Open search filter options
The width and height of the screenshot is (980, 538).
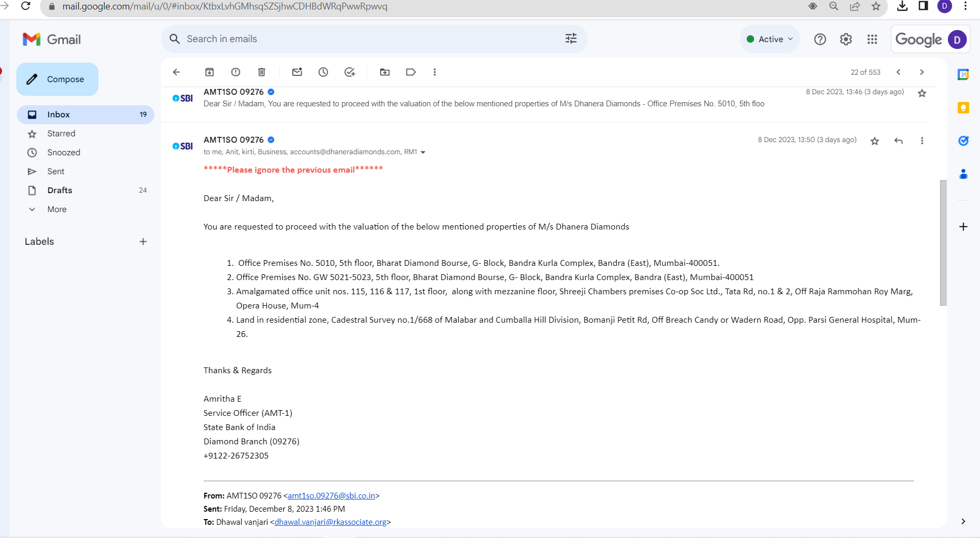click(x=571, y=38)
